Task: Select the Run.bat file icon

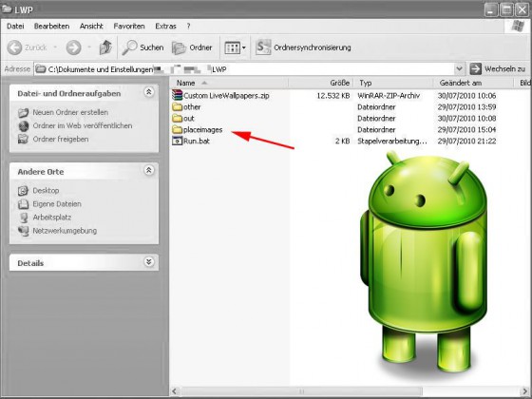Action: [177, 141]
